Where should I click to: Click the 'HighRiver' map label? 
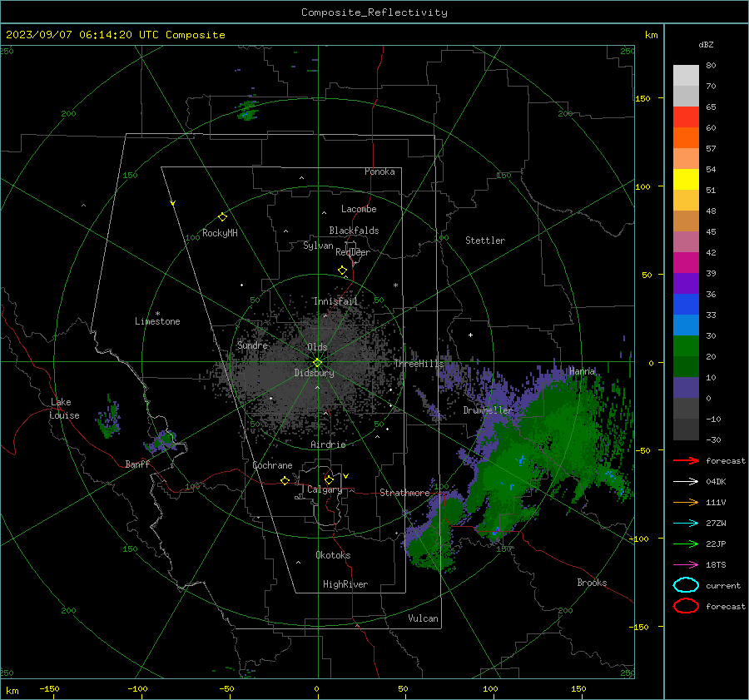[345, 584]
